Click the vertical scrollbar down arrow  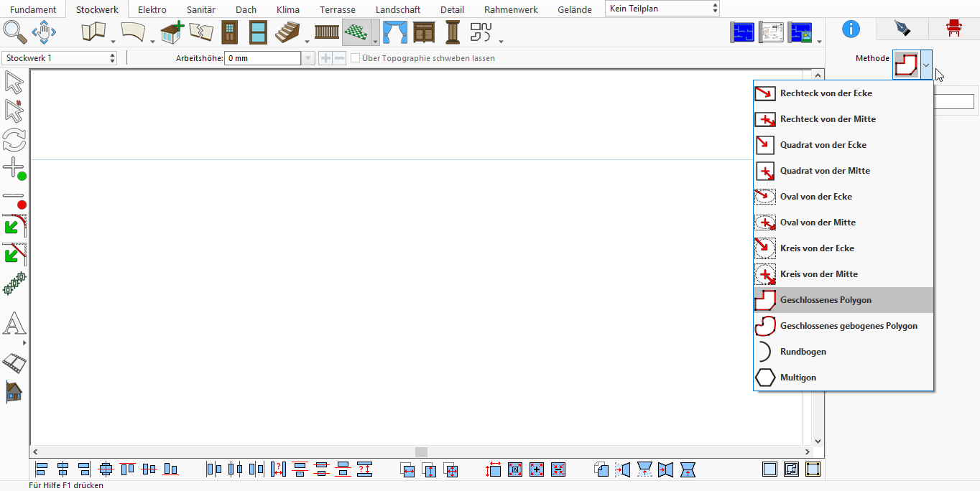click(817, 441)
